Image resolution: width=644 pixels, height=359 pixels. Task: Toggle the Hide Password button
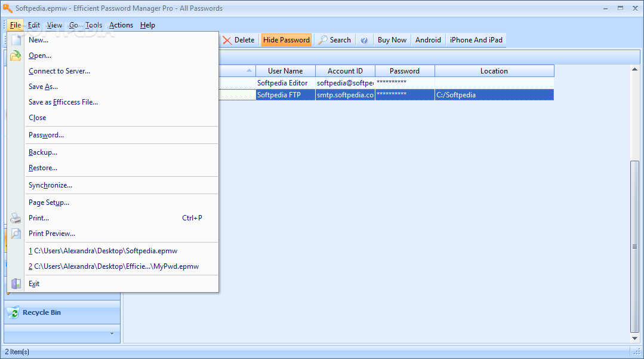[286, 40]
